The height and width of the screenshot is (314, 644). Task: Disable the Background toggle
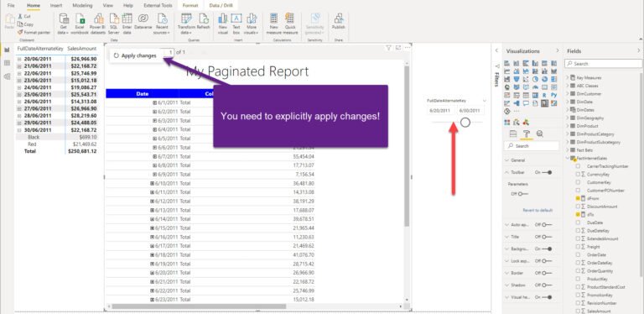547,249
